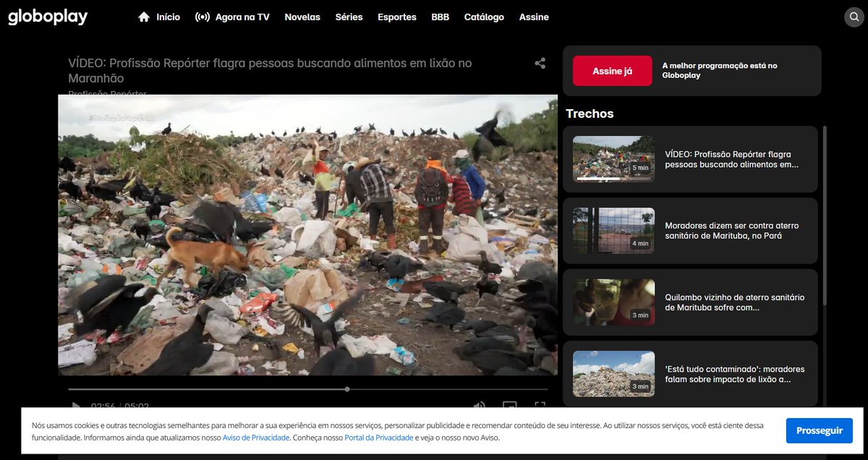
Task: Click the house icon beside Início
Action: (144, 17)
